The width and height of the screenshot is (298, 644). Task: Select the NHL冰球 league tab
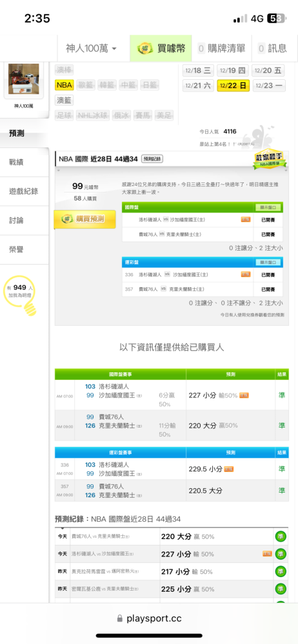tap(93, 115)
